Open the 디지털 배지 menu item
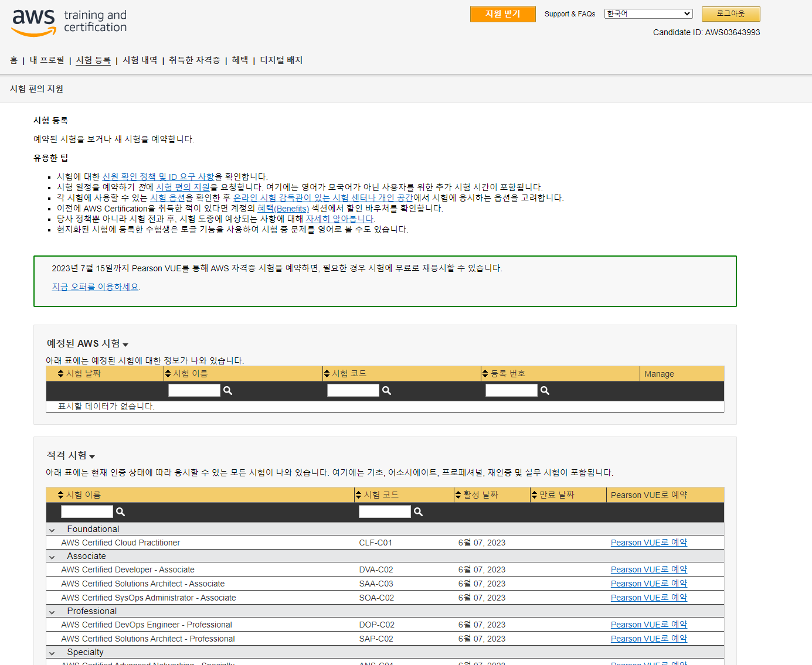Viewport: 812px width, 665px height. [x=281, y=60]
